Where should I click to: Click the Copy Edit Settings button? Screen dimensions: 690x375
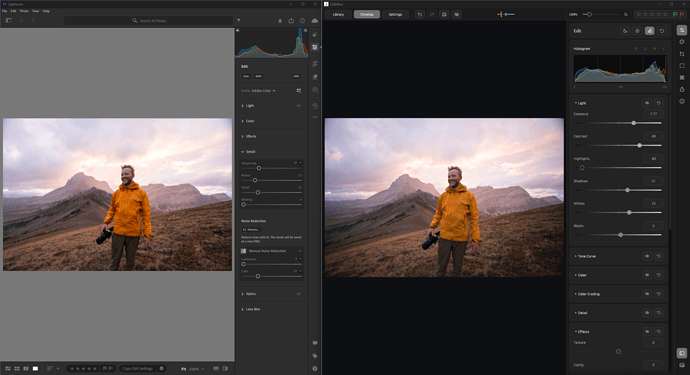[x=137, y=368]
